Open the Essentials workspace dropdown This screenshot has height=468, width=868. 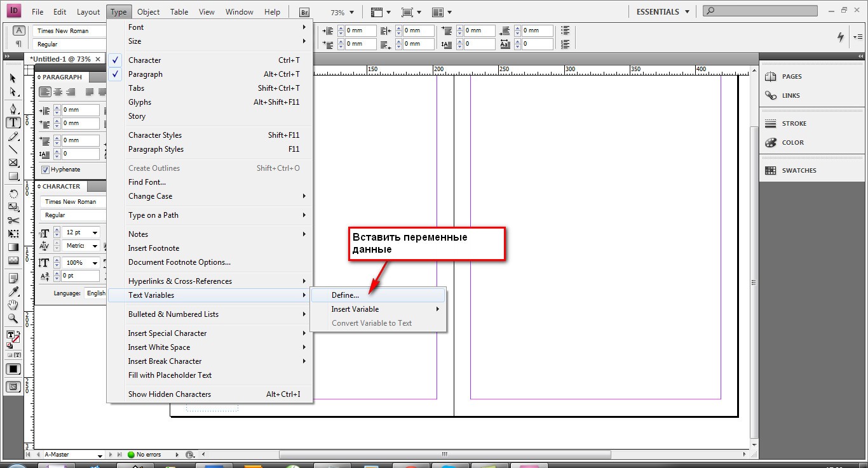coord(663,11)
